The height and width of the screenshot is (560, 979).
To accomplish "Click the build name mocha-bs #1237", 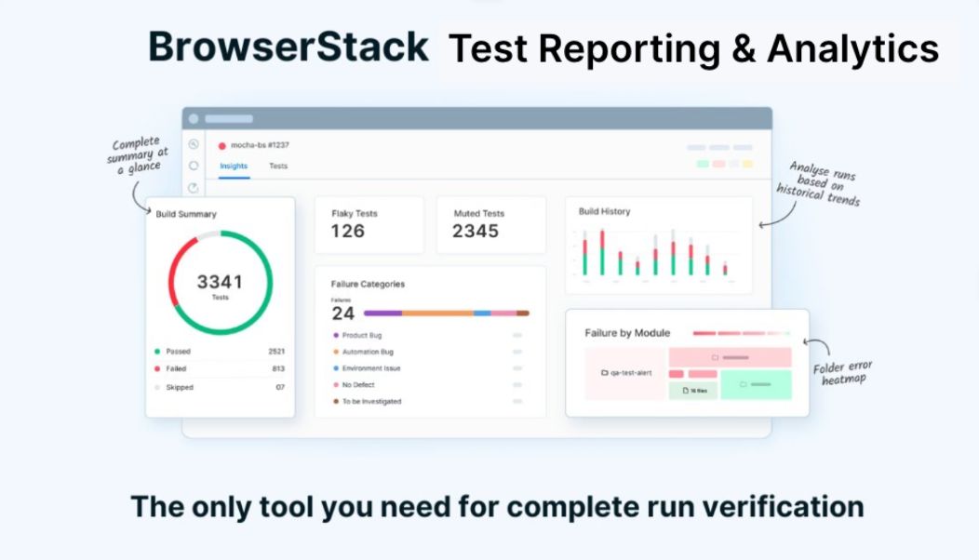I will coord(260,145).
